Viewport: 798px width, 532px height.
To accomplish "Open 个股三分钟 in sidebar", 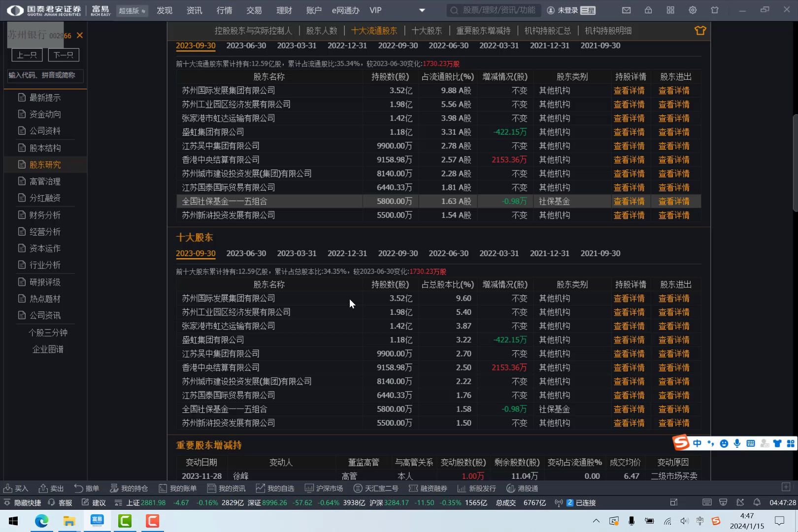I will click(48, 332).
